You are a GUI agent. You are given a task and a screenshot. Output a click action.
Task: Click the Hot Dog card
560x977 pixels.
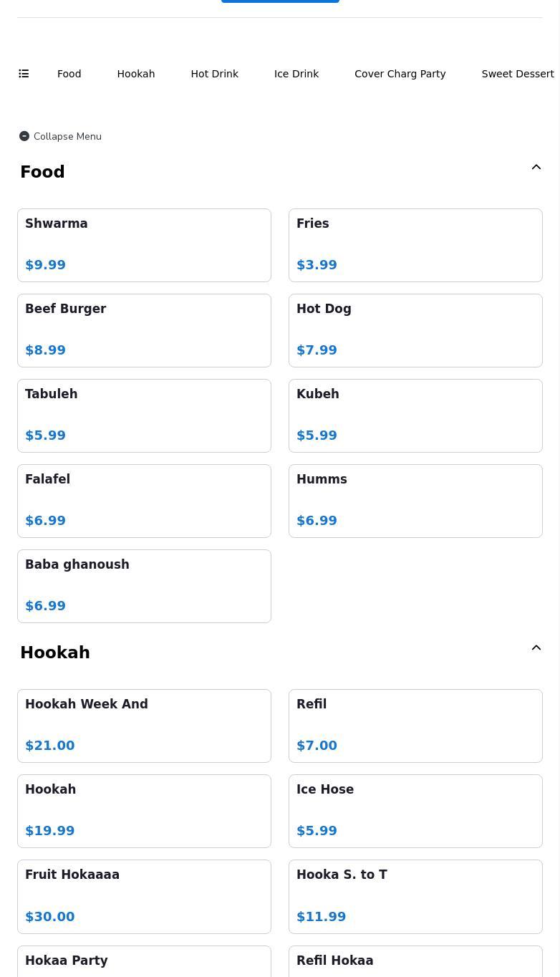pos(415,330)
